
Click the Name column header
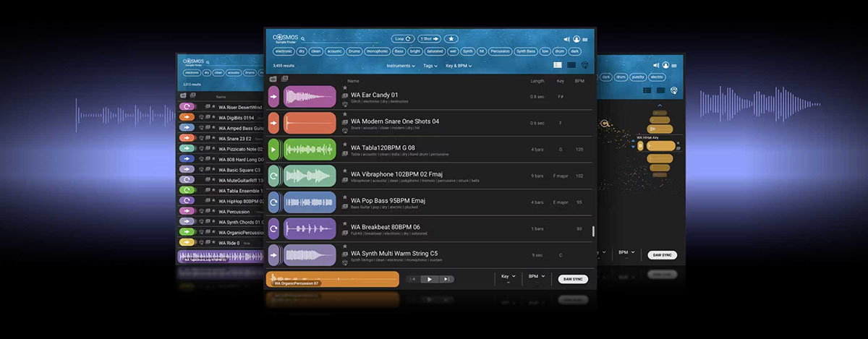(353, 81)
